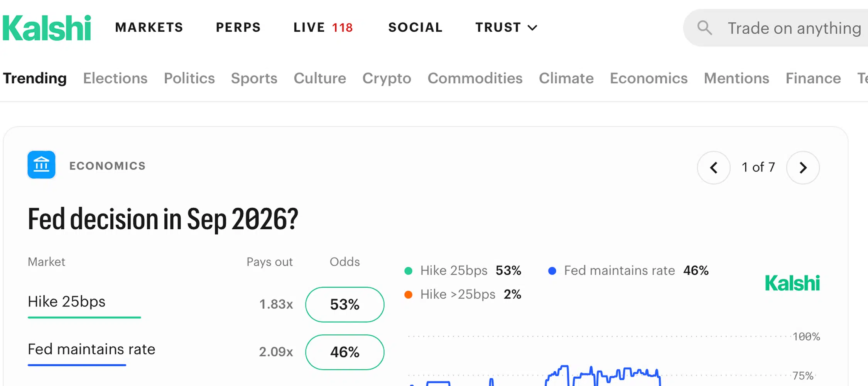Screen dimensions: 868x386
Task: Go to next featured market arrow
Action: tap(803, 168)
